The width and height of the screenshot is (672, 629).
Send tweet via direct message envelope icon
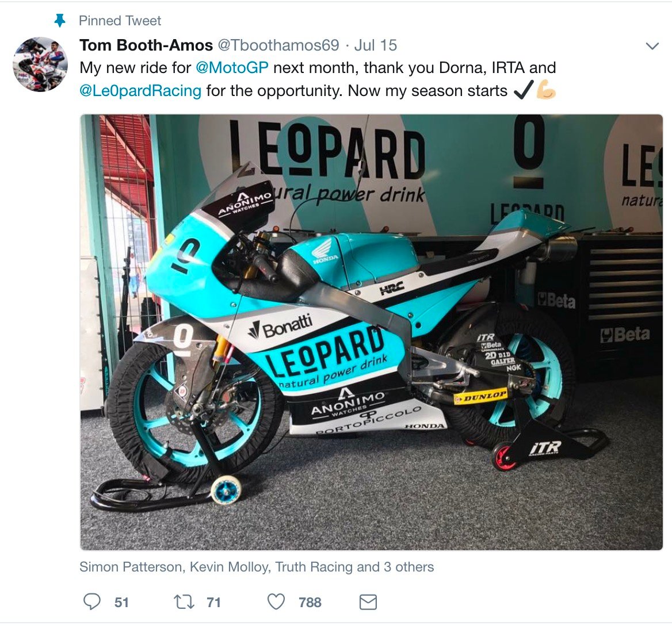tap(368, 602)
